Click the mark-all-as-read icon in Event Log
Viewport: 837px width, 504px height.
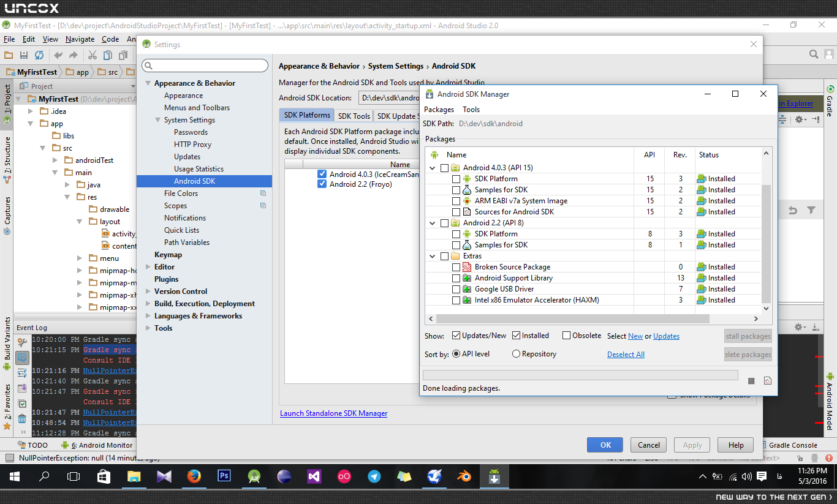22,404
